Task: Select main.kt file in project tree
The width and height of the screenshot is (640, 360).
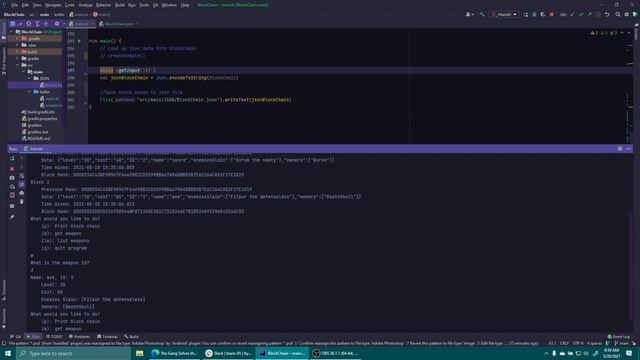Action: click(50, 98)
